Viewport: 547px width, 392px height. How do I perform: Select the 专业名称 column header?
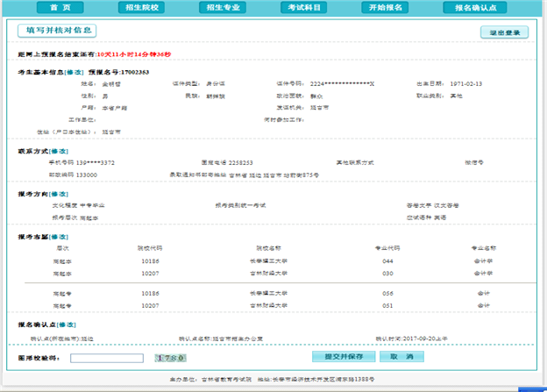pyautogui.click(x=484, y=248)
